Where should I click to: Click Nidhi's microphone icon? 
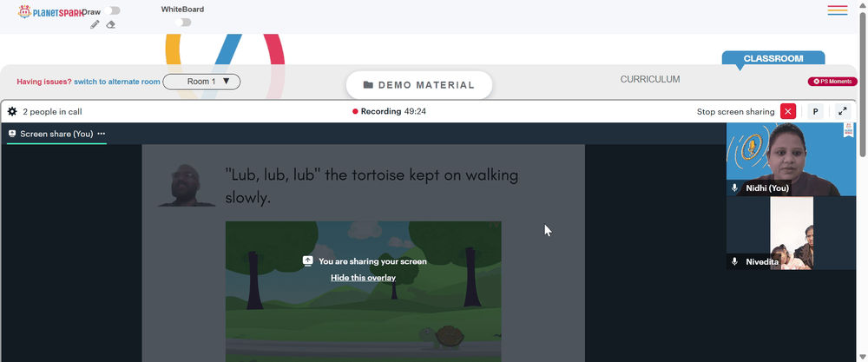pos(734,188)
